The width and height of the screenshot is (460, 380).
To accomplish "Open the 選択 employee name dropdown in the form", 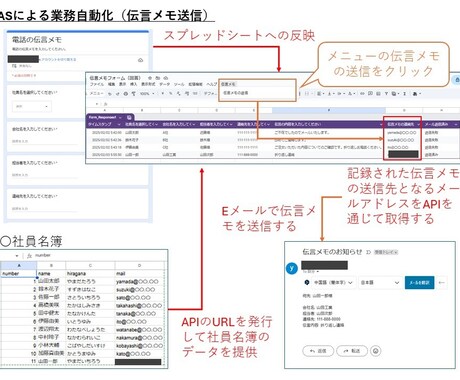I will (32, 106).
